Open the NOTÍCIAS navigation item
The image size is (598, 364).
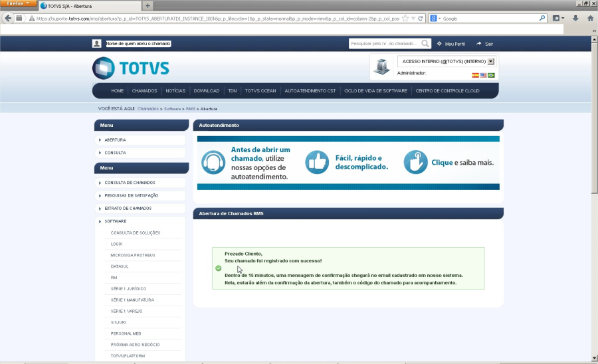(175, 91)
